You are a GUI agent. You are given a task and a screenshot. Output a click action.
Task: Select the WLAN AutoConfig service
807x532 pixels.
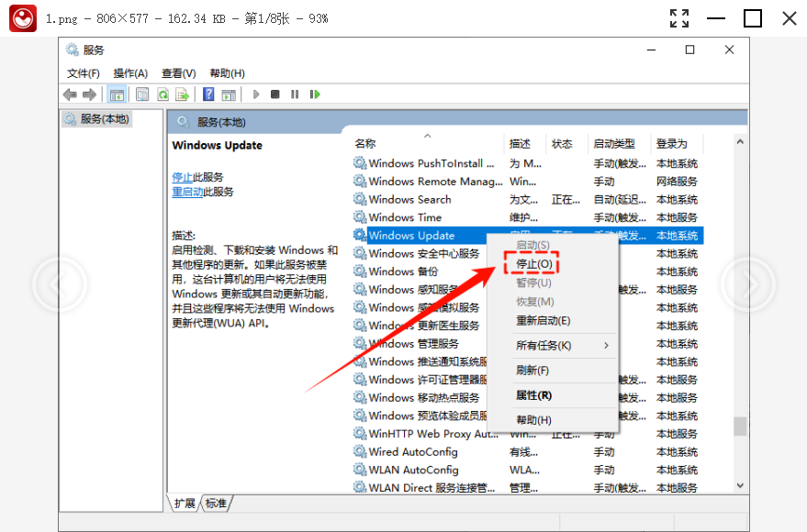click(x=528, y=470)
